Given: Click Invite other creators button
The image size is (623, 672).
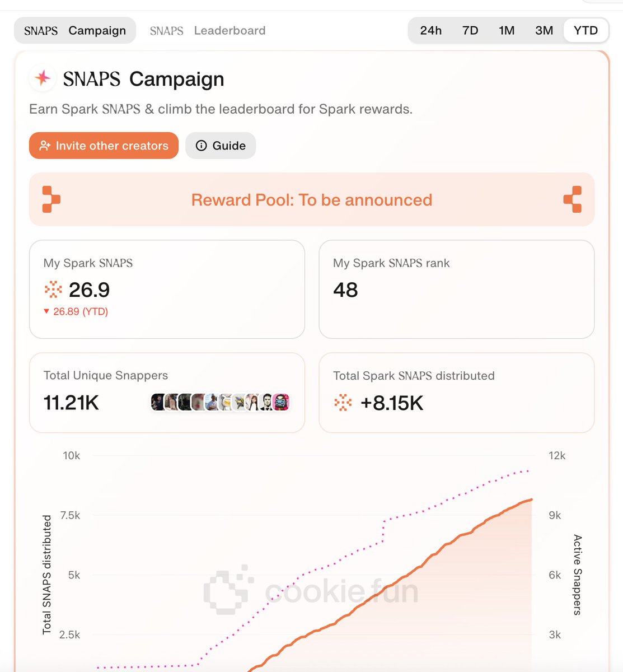Looking at the screenshot, I should tap(104, 146).
